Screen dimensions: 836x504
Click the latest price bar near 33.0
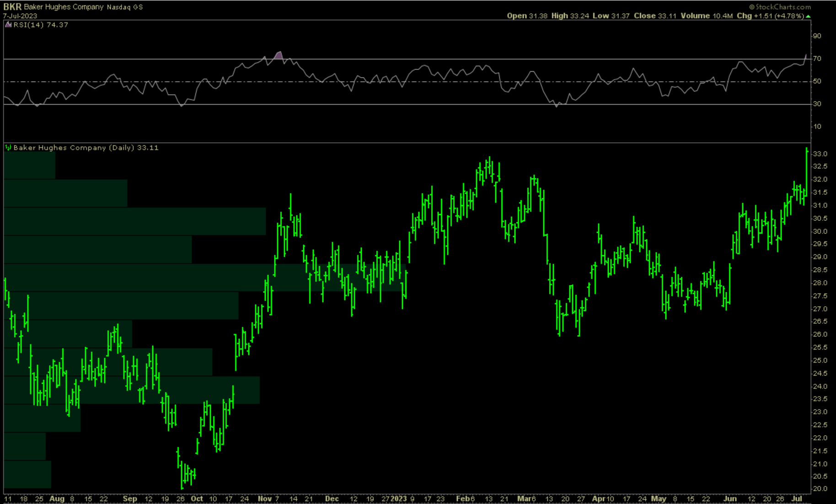pos(807,172)
